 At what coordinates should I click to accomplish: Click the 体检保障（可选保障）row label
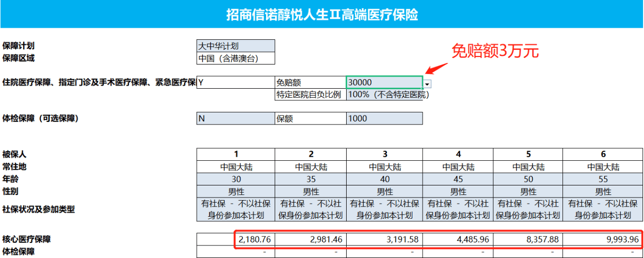tap(41, 118)
